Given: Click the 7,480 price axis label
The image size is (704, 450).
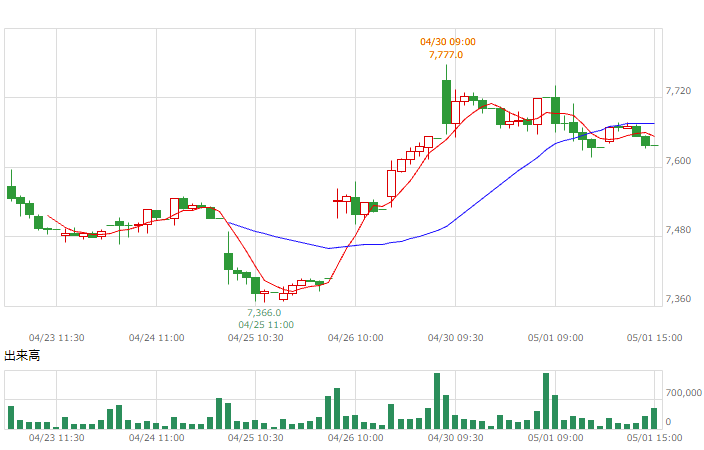Looking at the screenshot, I should (678, 230).
